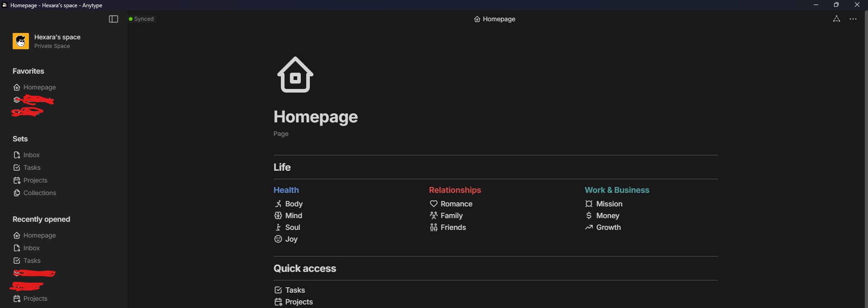
Task: Open the Romance heart icon link
Action: click(x=434, y=204)
